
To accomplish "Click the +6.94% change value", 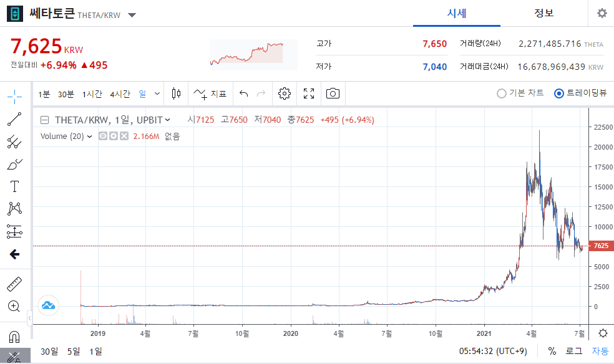I will [59, 65].
